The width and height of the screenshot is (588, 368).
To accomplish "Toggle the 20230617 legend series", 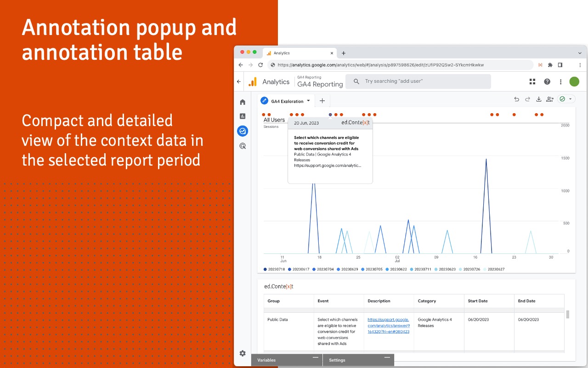I will tap(299, 269).
